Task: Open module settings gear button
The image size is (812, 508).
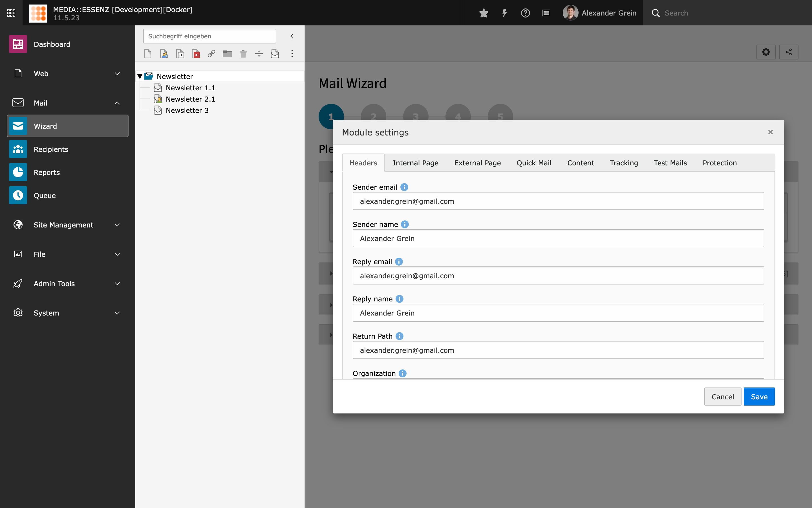Action: 766,52
